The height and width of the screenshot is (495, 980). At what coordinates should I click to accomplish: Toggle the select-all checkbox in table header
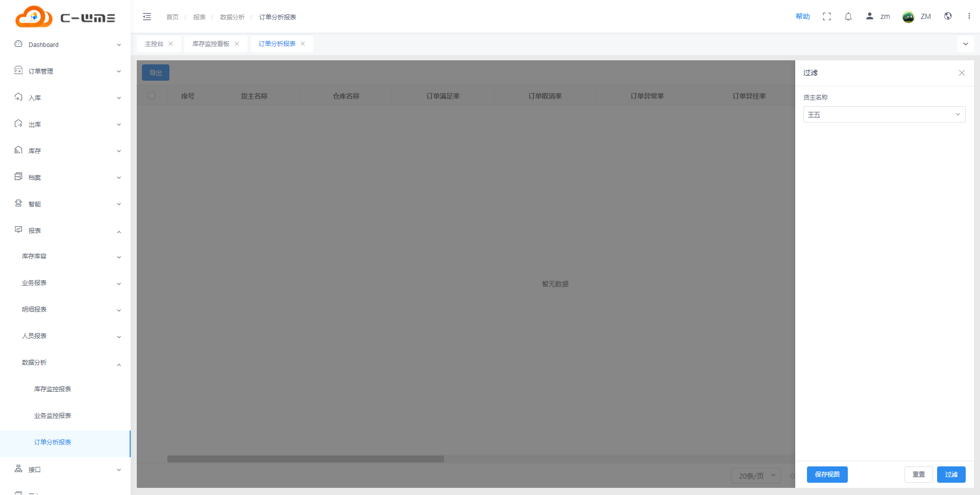[152, 96]
